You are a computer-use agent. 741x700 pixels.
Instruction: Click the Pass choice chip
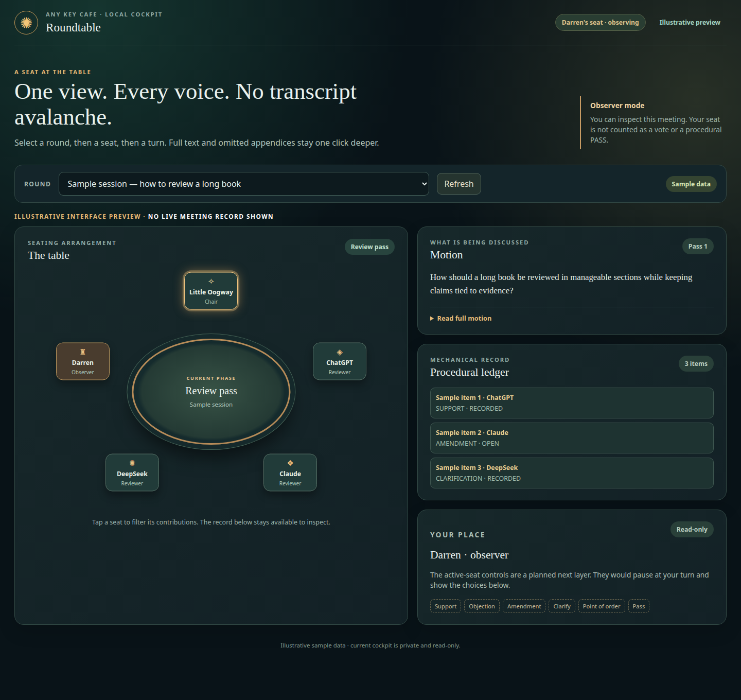639,606
